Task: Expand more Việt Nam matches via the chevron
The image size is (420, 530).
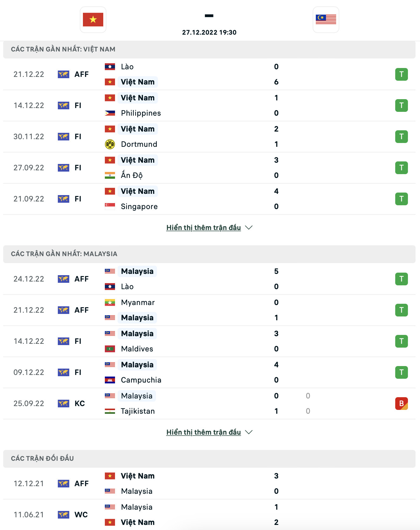Action: point(249,228)
